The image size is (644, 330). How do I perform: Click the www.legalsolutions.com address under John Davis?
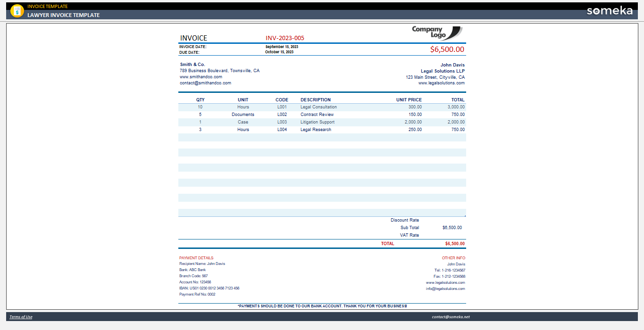pyautogui.click(x=442, y=83)
